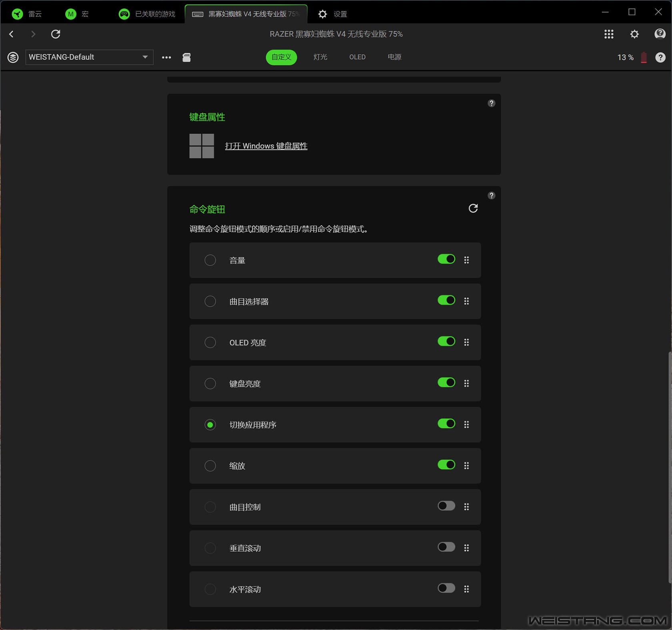Image resolution: width=672 pixels, height=630 pixels.
Task: Click the 曲目控制 mode label
Action: coord(245,507)
